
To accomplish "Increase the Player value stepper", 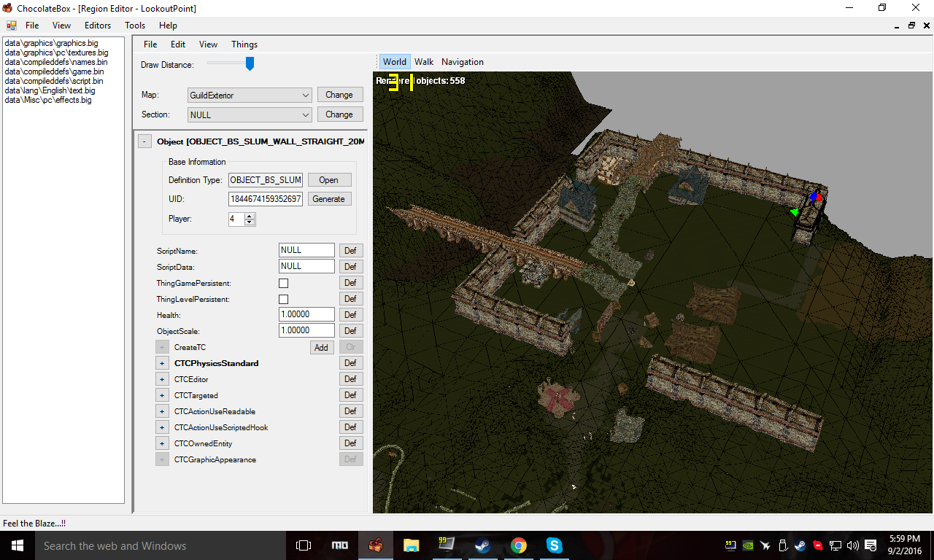I will click(x=250, y=216).
